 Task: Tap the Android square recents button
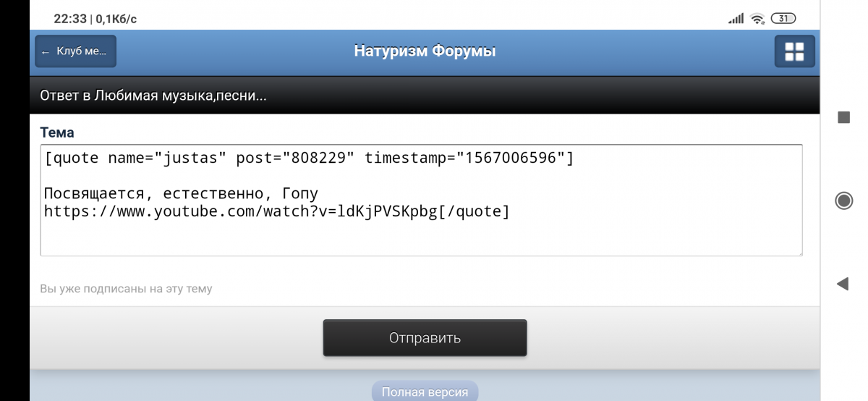click(843, 117)
